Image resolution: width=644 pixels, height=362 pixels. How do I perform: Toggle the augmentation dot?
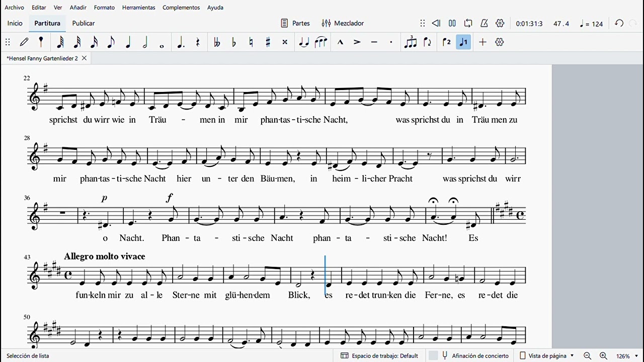coord(181,42)
